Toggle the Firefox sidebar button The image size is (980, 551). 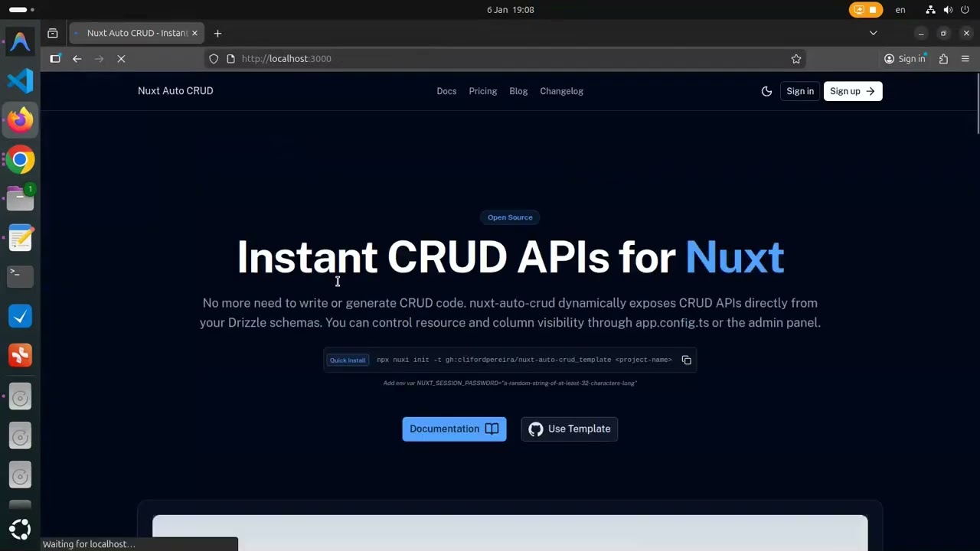tap(55, 58)
